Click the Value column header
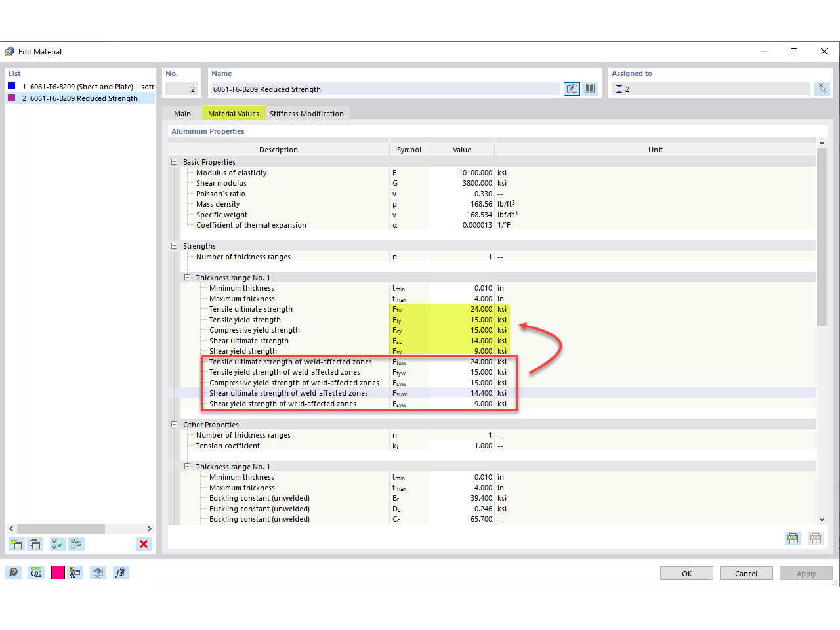Screen dimensions: 840x630 [462, 150]
